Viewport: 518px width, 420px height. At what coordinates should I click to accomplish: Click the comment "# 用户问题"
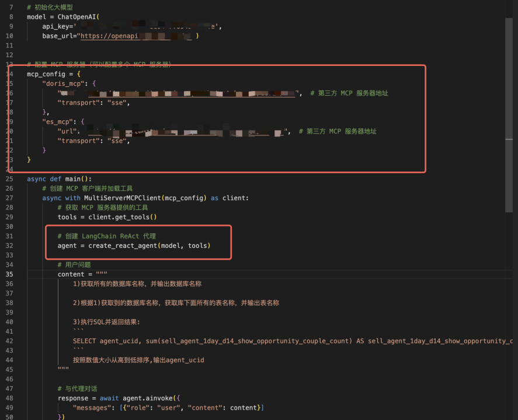[x=74, y=265]
